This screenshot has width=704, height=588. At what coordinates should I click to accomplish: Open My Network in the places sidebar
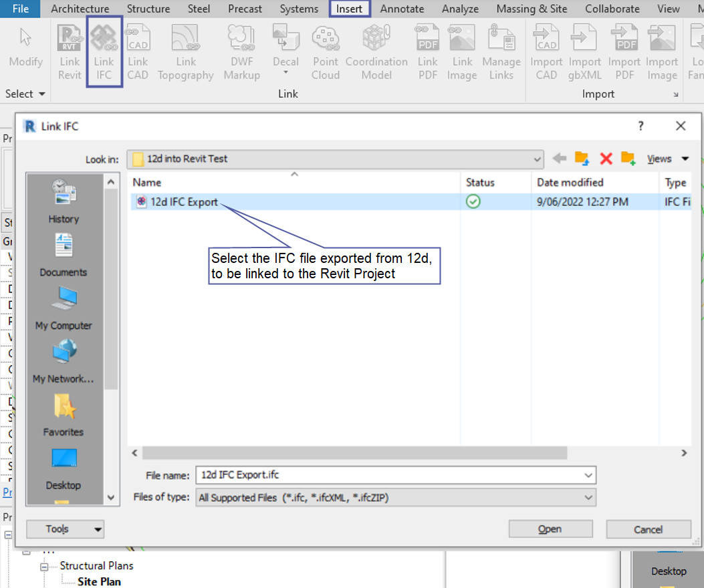pos(64,361)
